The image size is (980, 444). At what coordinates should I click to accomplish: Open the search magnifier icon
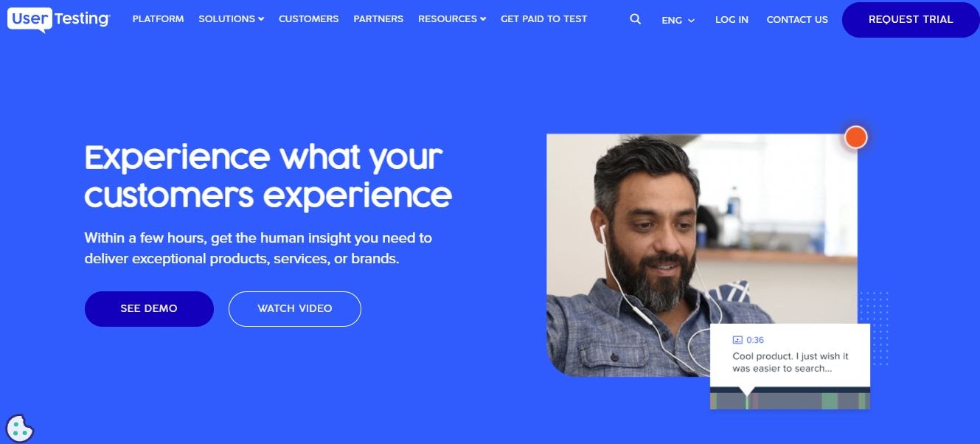[635, 19]
